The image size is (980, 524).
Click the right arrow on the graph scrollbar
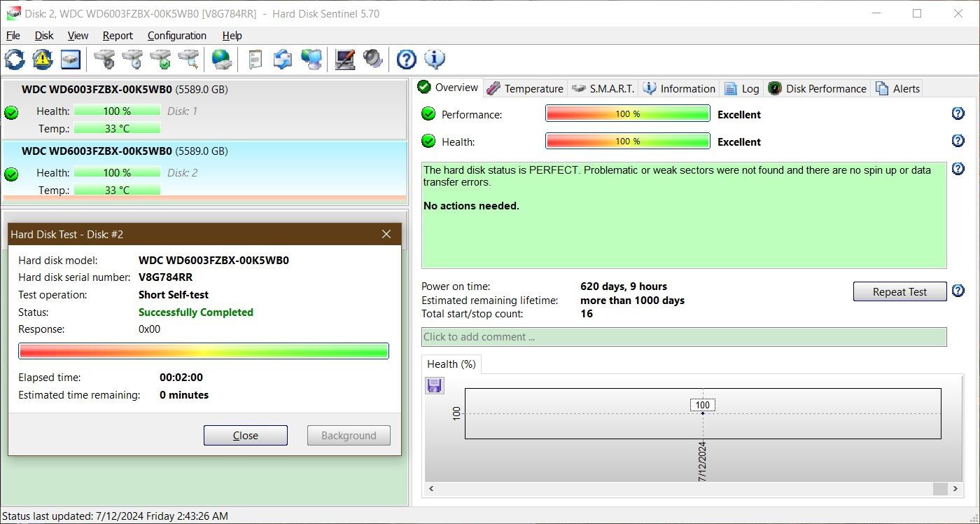click(x=955, y=488)
